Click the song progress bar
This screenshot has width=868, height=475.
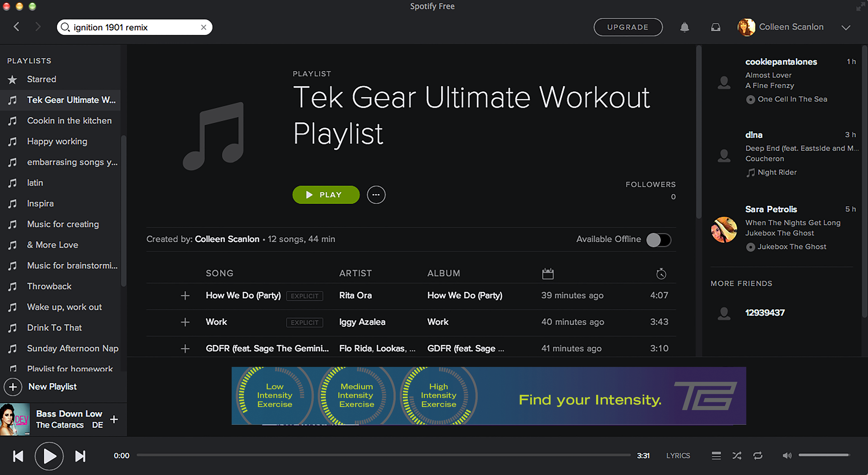coord(383,455)
